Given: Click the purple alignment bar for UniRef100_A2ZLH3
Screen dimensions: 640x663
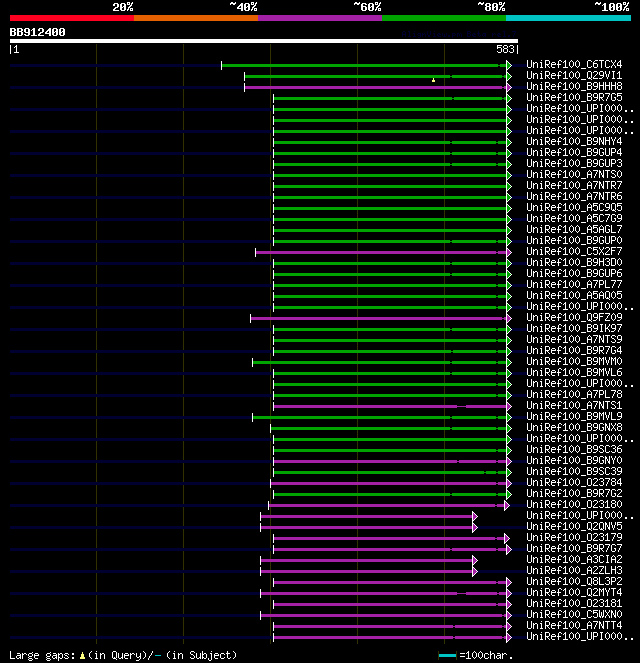Looking at the screenshot, I should pos(366,571).
